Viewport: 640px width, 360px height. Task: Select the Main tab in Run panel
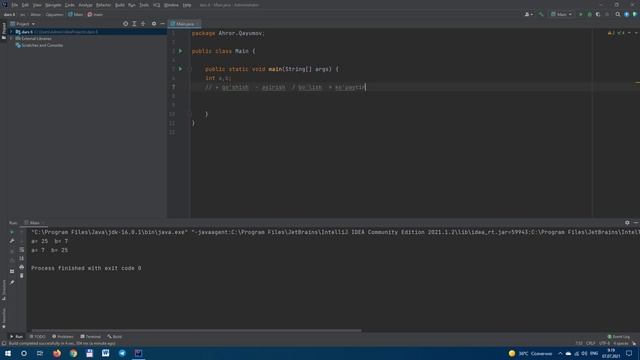click(35, 223)
